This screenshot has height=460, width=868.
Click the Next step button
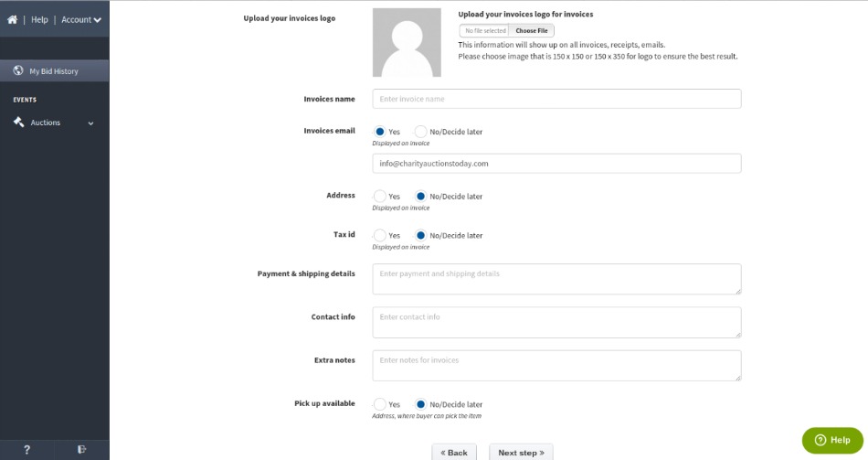coord(521,453)
